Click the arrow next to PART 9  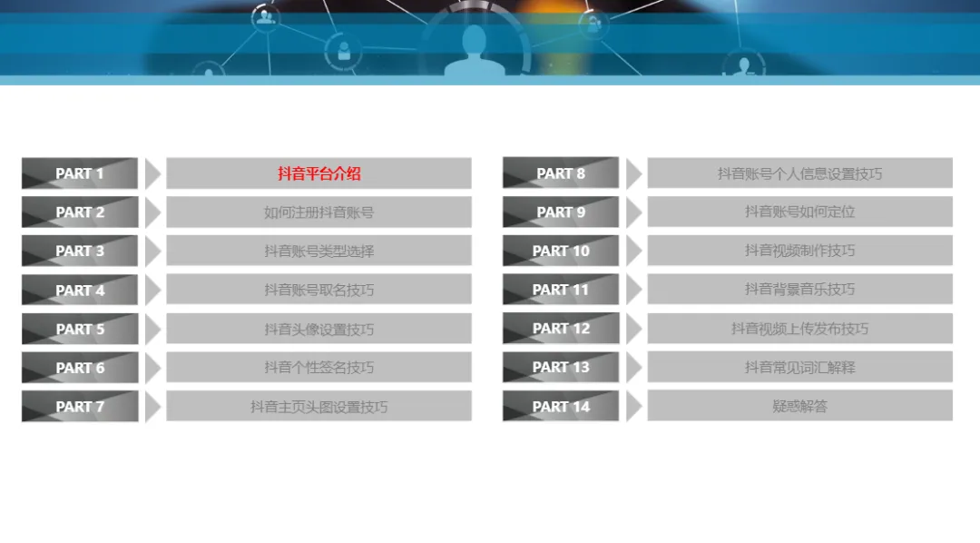click(x=633, y=212)
